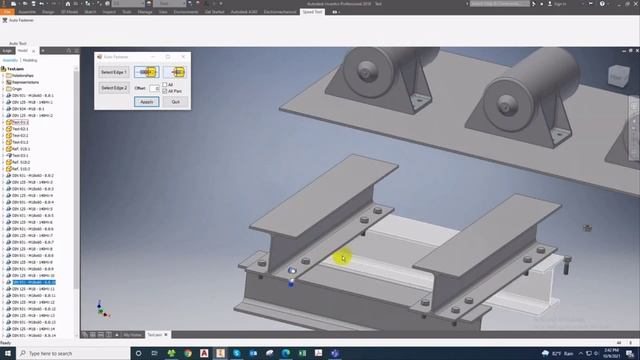This screenshot has height=360, width=640.
Task: Switch to the Get Started ribbon tab
Action: pyautogui.click(x=215, y=12)
